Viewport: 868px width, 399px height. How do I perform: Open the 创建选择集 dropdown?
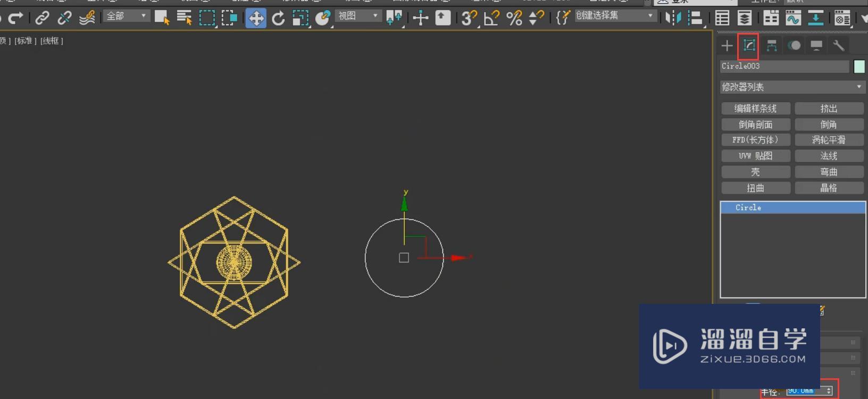click(x=615, y=16)
